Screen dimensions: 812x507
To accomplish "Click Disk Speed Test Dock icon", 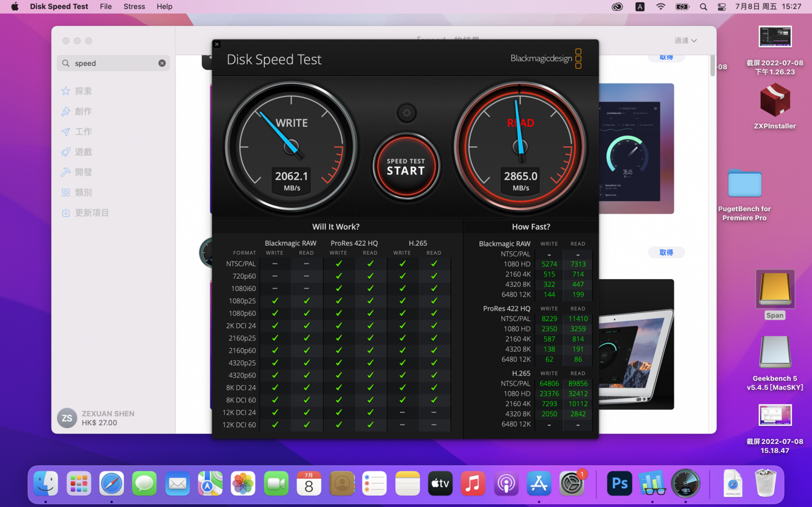I will [686, 484].
